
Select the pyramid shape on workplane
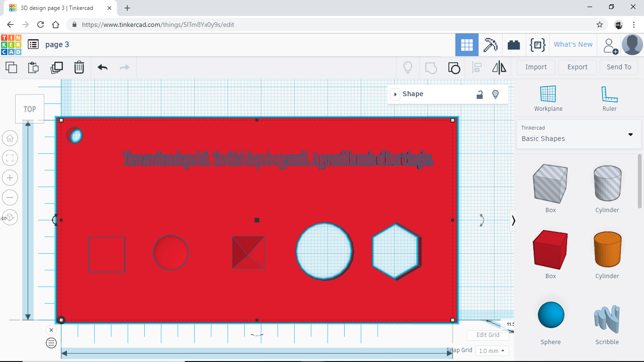click(248, 252)
